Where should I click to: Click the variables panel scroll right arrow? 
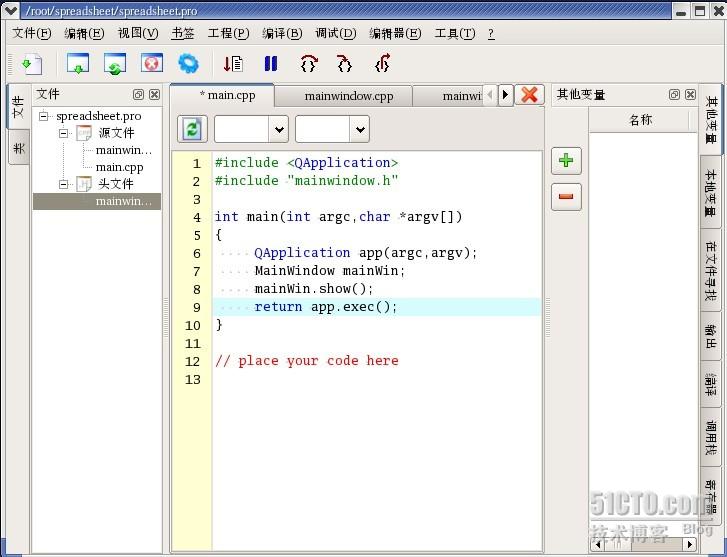pos(690,544)
